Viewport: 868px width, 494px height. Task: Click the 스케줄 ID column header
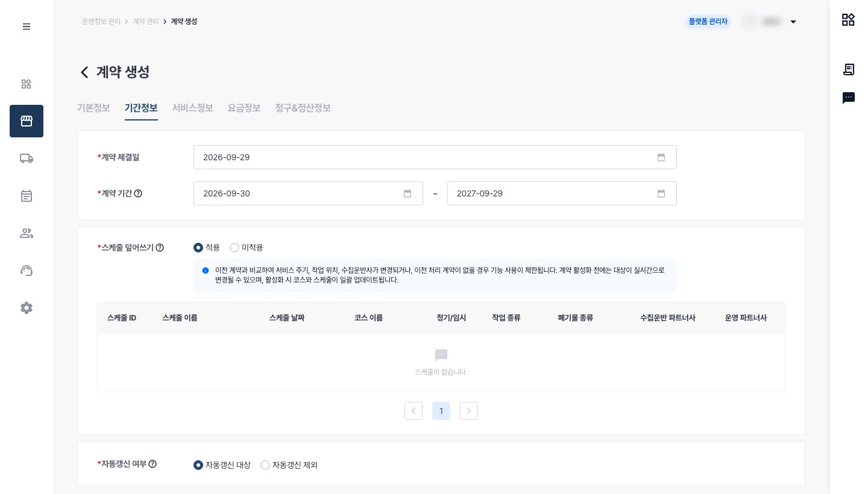point(122,317)
